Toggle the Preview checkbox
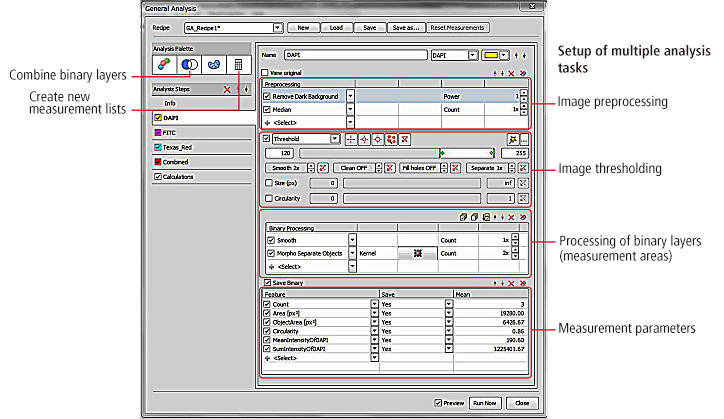The image size is (724, 419). click(439, 403)
